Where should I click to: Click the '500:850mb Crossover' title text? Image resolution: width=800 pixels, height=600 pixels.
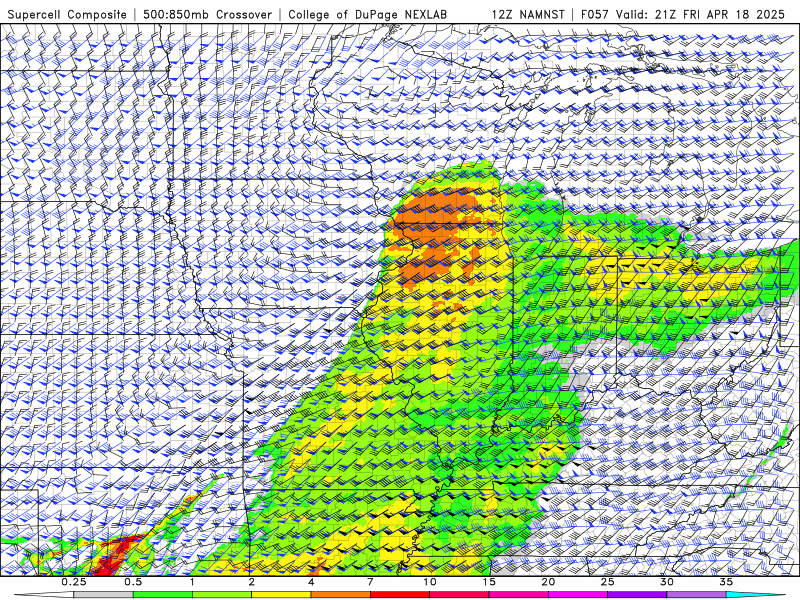208,14
